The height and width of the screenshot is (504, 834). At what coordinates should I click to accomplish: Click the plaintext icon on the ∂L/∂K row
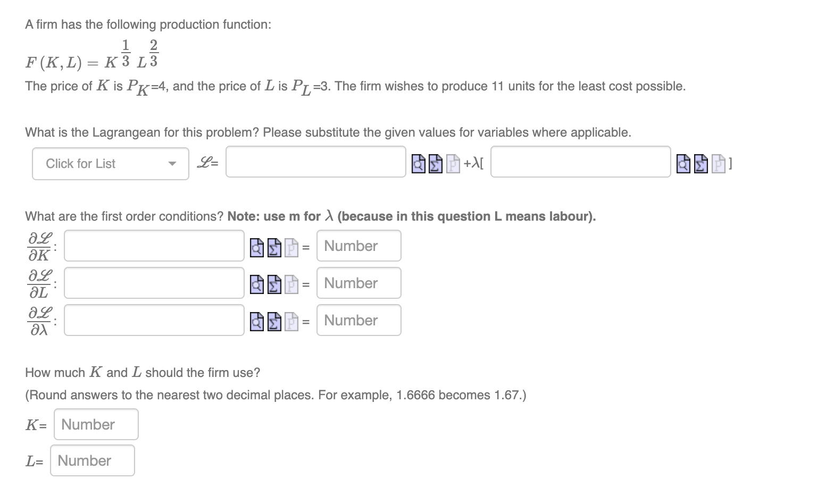click(x=291, y=246)
